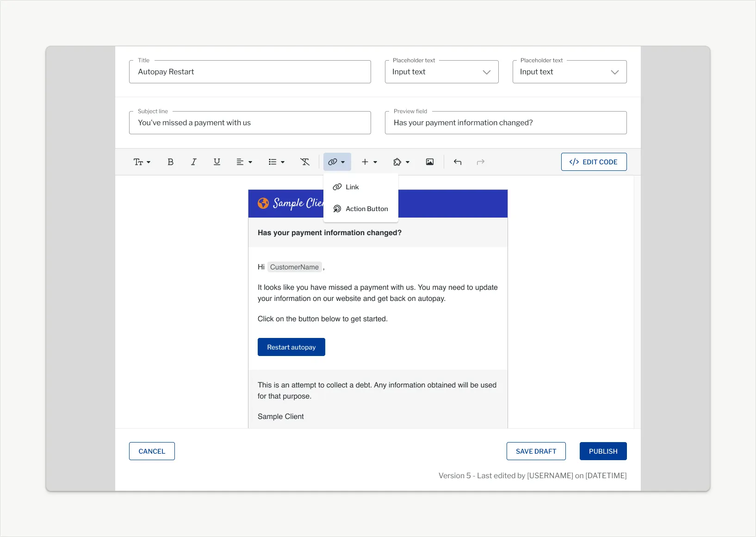Redo the last edit
This screenshot has width=756, height=537.
pyautogui.click(x=480, y=162)
